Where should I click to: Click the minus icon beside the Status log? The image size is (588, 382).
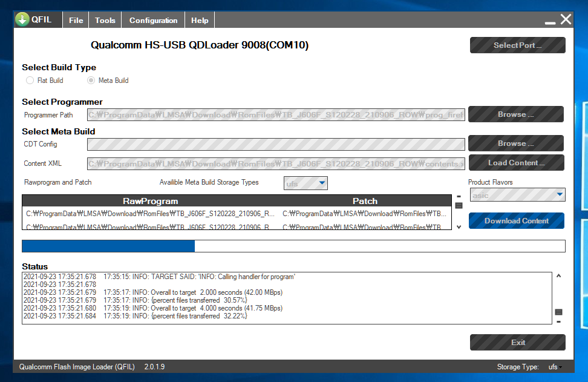pos(558,321)
